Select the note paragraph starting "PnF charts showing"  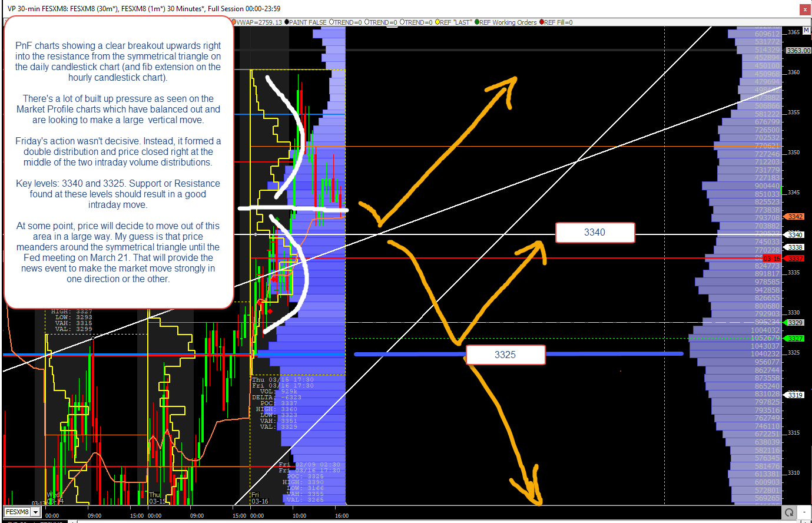(118, 61)
